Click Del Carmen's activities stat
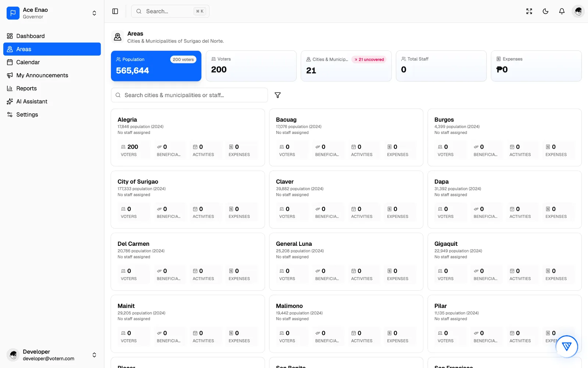 pyautogui.click(x=206, y=275)
